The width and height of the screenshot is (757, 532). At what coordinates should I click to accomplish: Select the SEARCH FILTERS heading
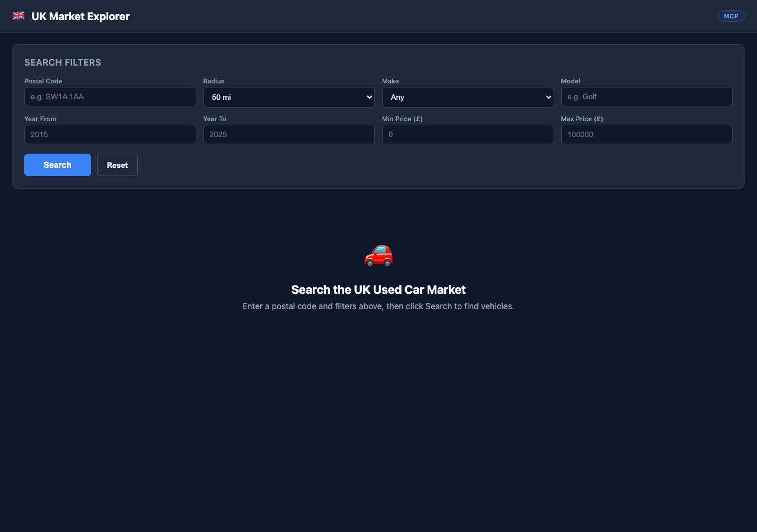pos(63,62)
